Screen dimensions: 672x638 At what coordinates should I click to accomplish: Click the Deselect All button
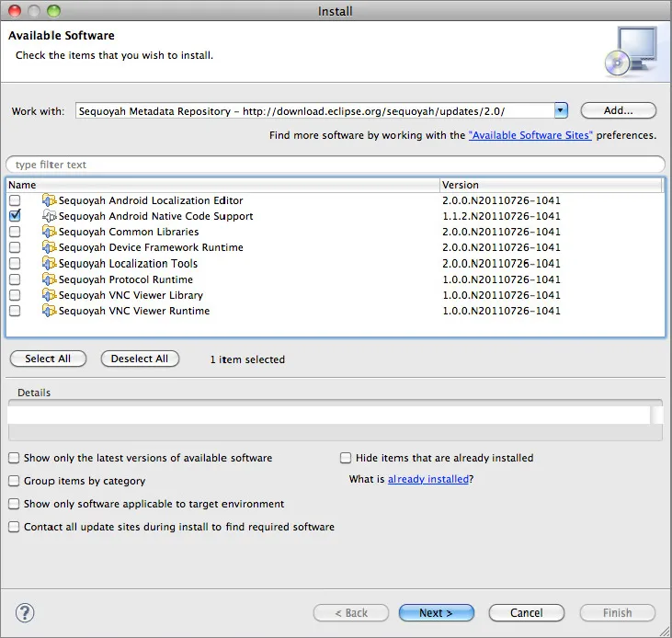tap(140, 359)
